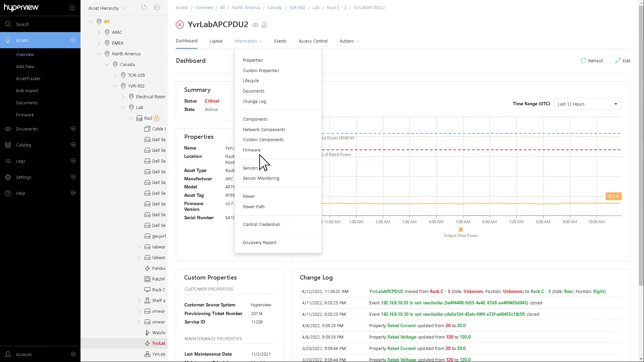Click the refresh hierarchy icon
The height and width of the screenshot is (362, 644).
coord(144,8)
